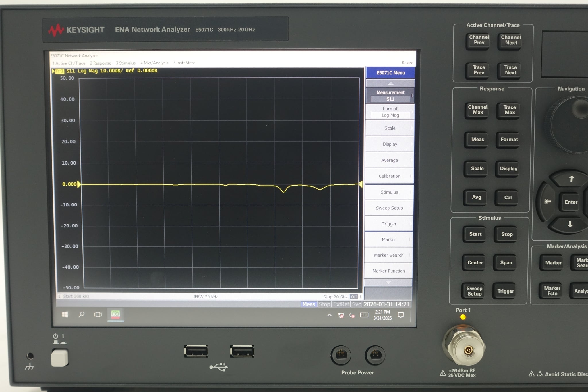Click the yellow reference marker at 0.000
The width and height of the screenshot is (588, 392).
pyautogui.click(x=79, y=184)
